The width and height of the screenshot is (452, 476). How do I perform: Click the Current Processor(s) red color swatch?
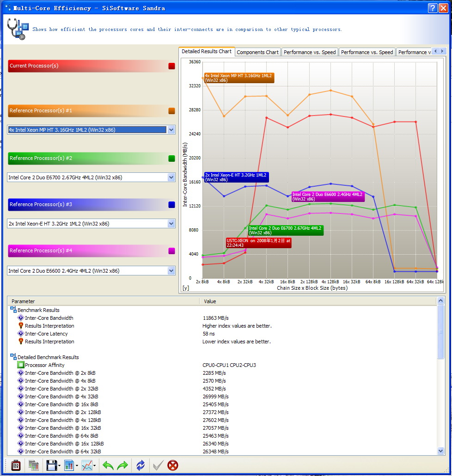pyautogui.click(x=171, y=66)
